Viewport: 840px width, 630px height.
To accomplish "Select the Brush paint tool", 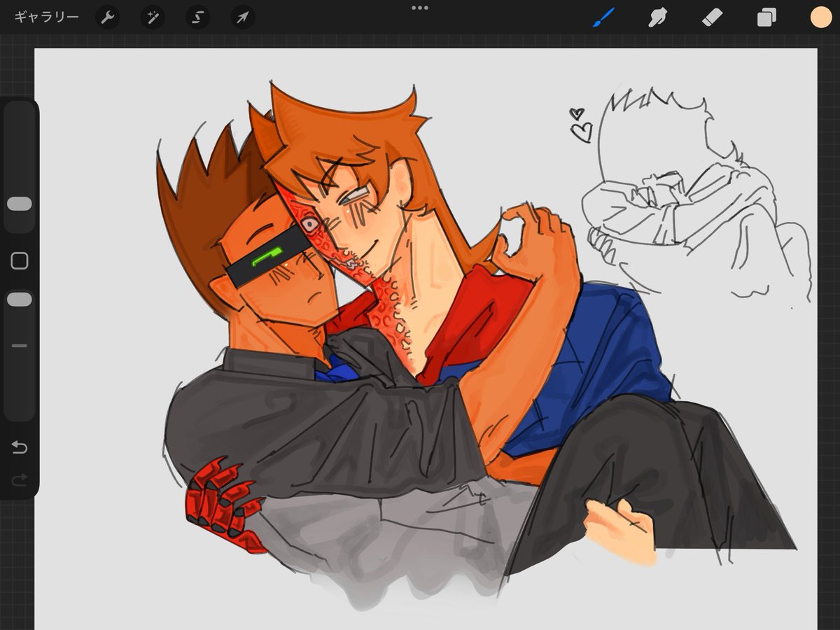I will point(603,17).
